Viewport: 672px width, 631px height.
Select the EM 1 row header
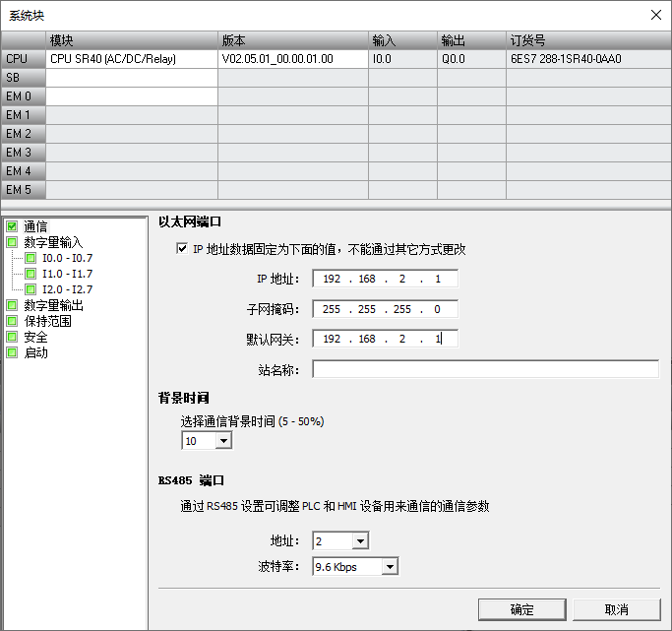pos(24,115)
